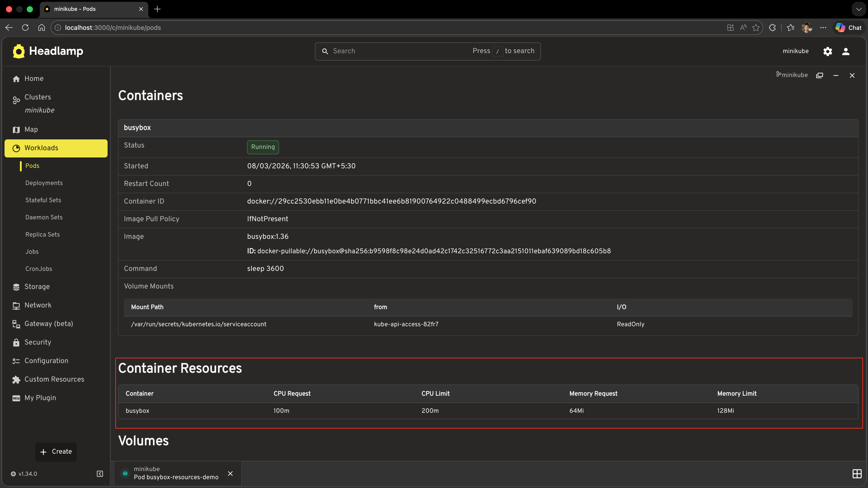This screenshot has width=868, height=488.
Task: Open the Pod busybox-resources-demo entry
Action: click(x=176, y=473)
